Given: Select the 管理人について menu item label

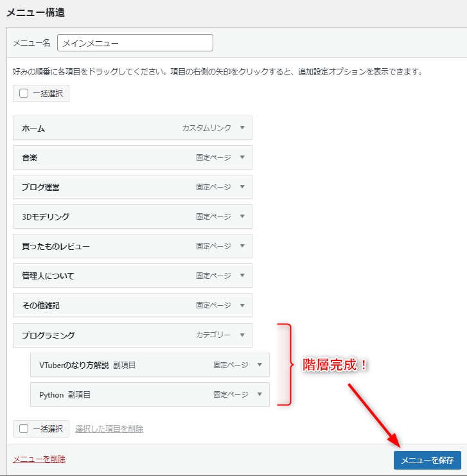Looking at the screenshot, I should click(48, 276).
